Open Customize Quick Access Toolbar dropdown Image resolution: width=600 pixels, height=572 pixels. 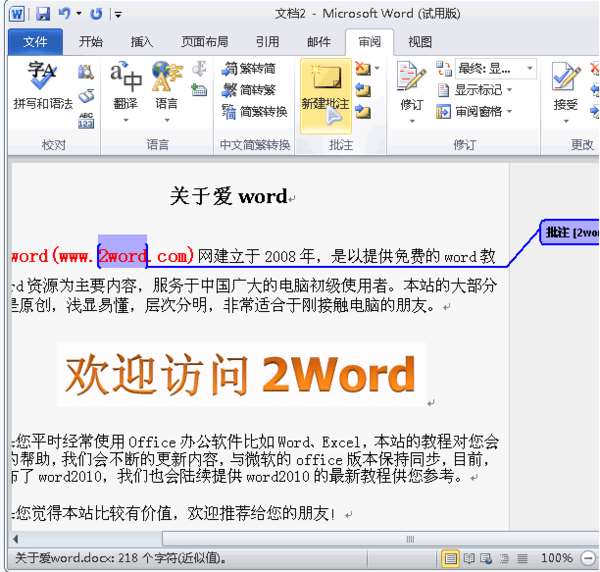[118, 15]
